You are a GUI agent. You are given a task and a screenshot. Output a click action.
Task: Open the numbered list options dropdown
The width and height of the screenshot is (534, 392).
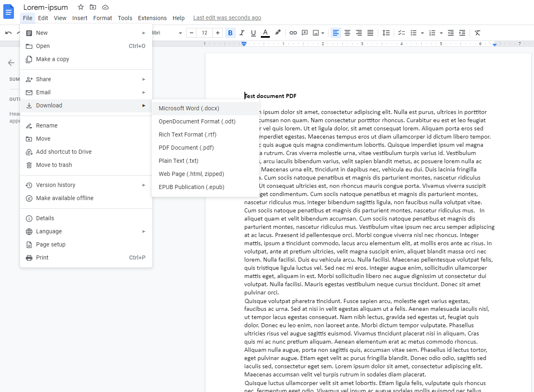(441, 33)
